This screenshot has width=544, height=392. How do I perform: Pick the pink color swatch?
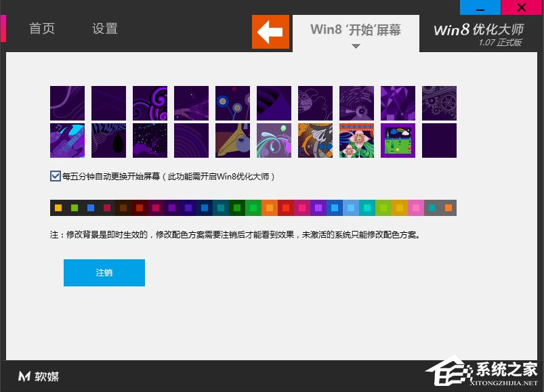[x=415, y=206]
